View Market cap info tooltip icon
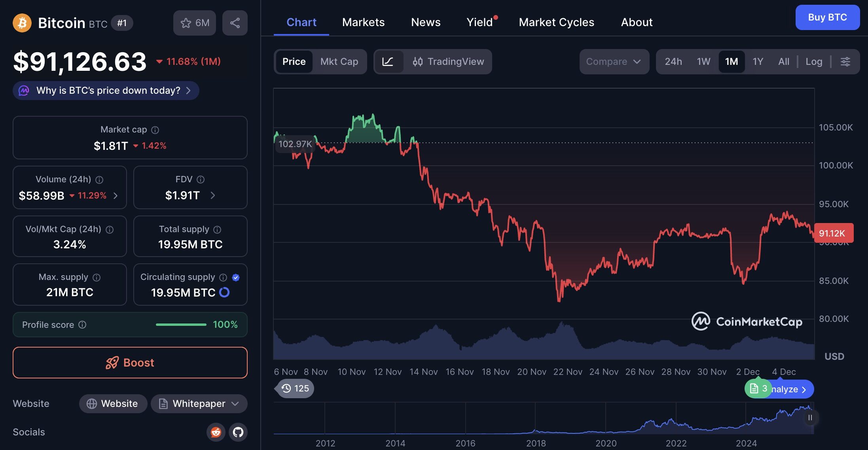 (x=155, y=130)
